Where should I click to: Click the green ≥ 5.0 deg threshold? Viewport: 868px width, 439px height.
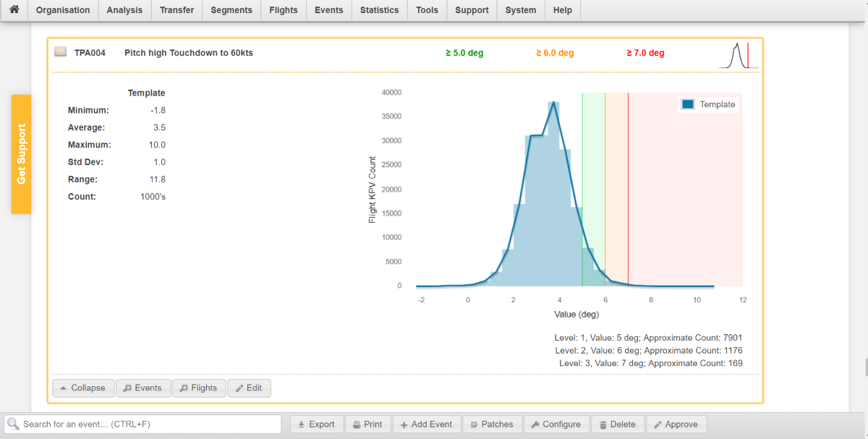[x=464, y=53]
